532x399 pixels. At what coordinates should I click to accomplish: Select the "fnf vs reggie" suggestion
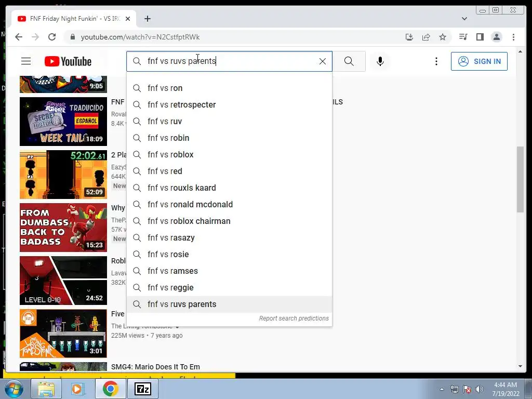229,287
